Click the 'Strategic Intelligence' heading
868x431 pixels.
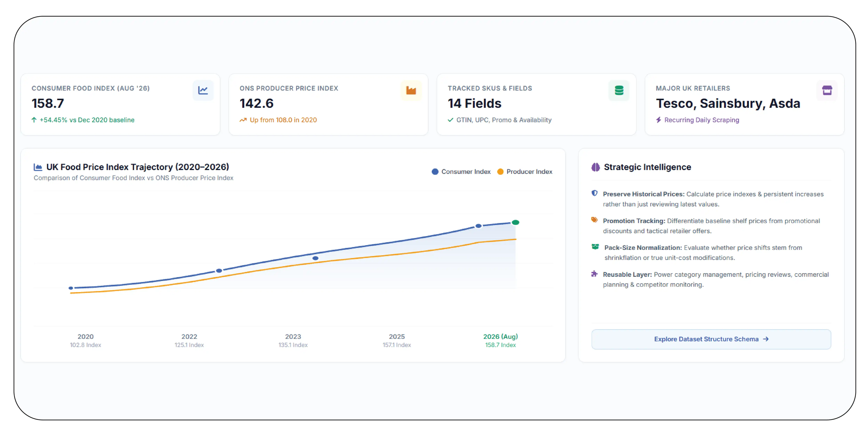[647, 167]
